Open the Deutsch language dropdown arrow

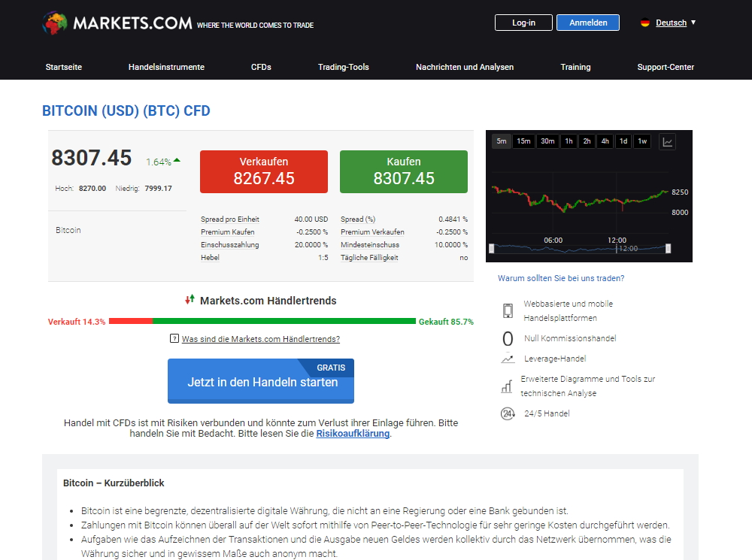(x=693, y=23)
